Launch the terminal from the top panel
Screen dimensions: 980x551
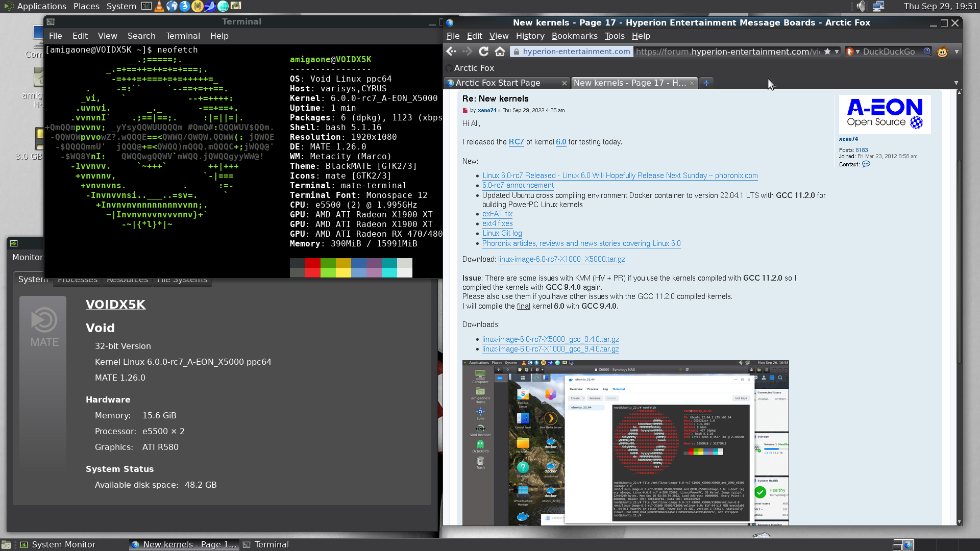click(x=146, y=6)
